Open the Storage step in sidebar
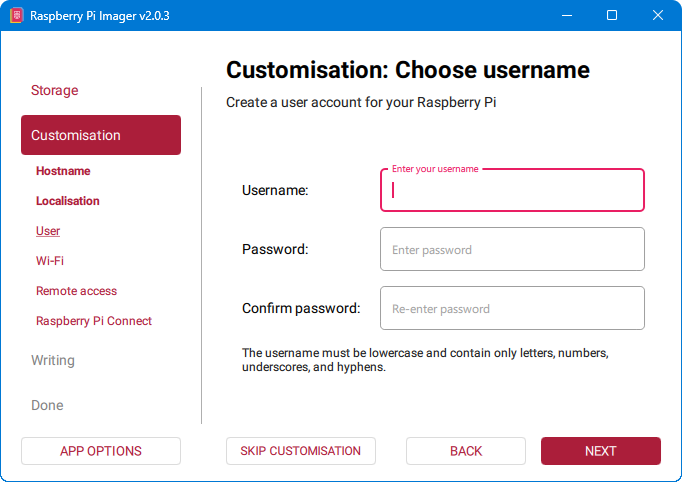 [54, 90]
